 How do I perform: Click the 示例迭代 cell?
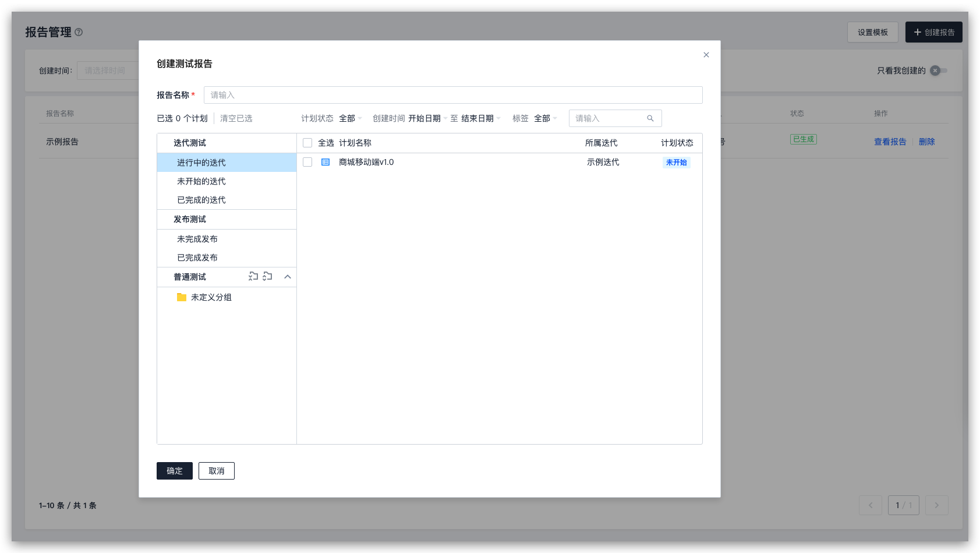click(603, 162)
